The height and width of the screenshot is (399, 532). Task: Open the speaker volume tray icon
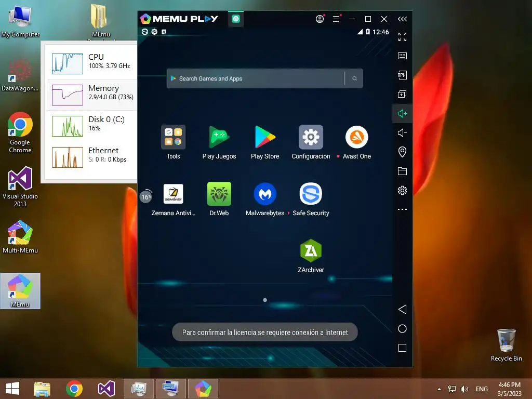coord(464,389)
